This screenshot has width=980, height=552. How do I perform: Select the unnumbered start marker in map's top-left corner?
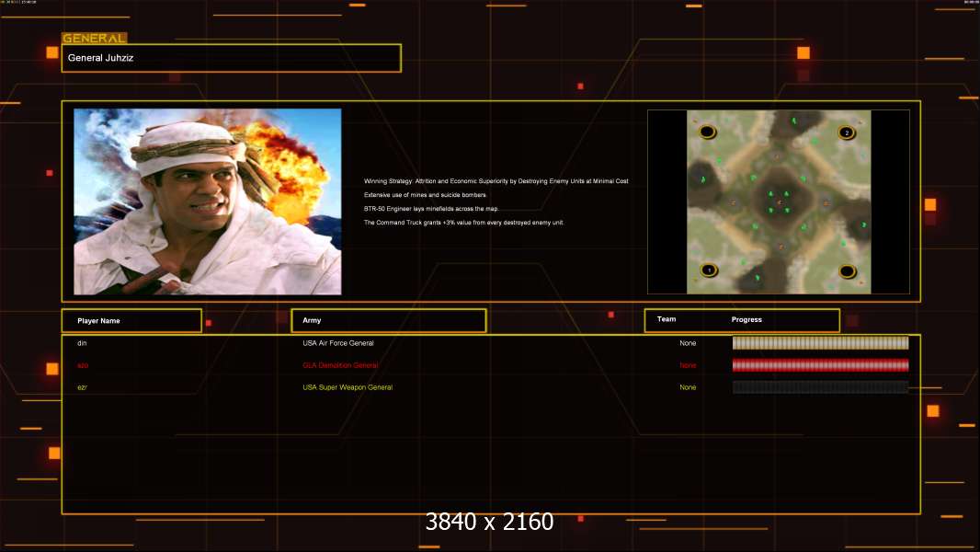point(707,132)
